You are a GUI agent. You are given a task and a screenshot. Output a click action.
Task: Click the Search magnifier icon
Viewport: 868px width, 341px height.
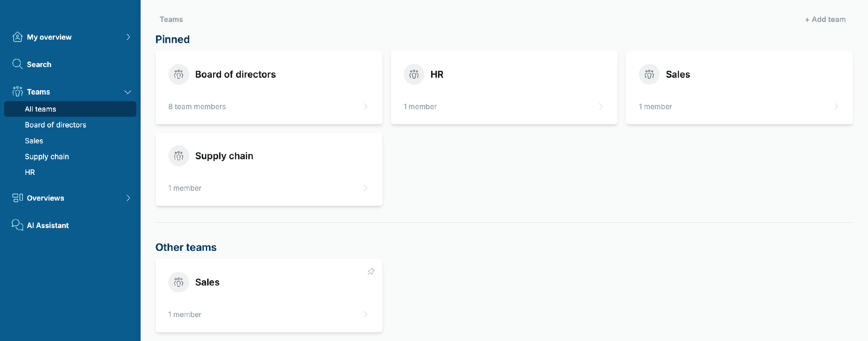18,64
